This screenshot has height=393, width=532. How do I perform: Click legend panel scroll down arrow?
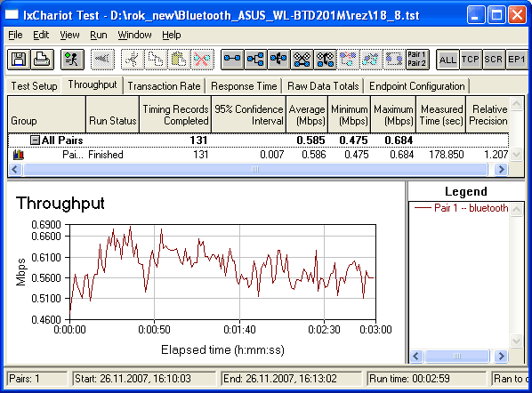point(516,341)
